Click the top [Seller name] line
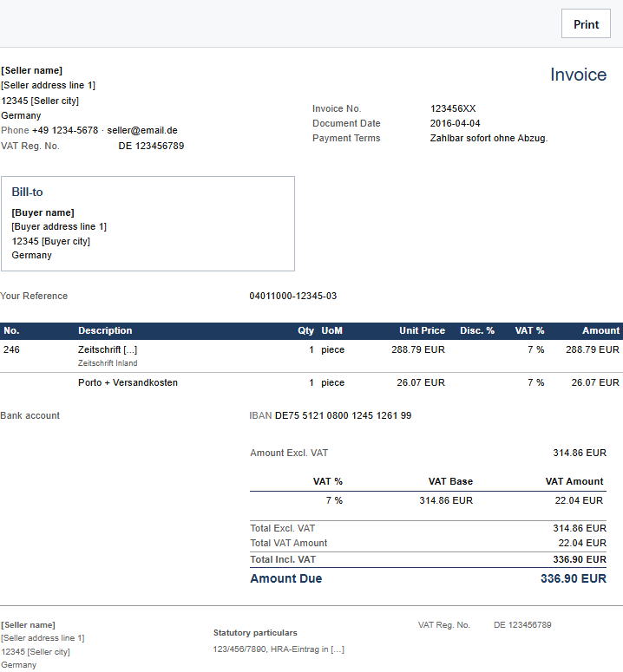Image resolution: width=623 pixels, height=672 pixels. click(32, 71)
